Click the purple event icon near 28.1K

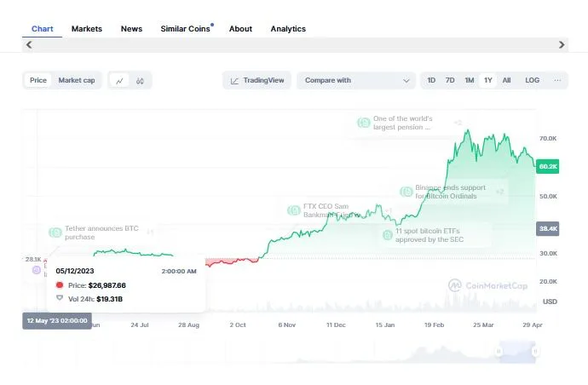[x=37, y=269]
